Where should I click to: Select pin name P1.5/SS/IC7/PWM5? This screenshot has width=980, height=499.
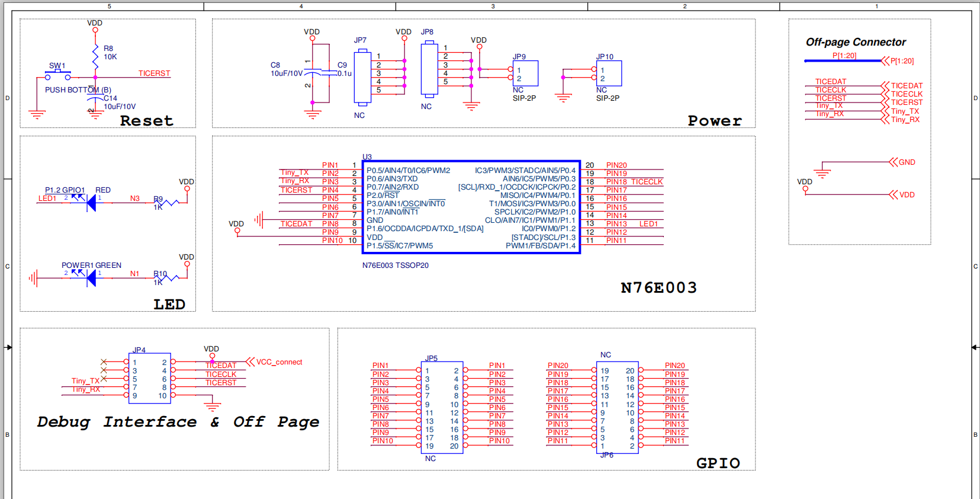pos(400,246)
